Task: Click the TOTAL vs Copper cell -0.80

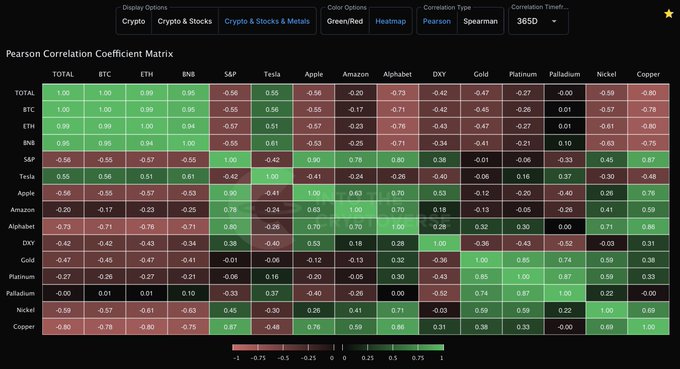Action: 648,93
